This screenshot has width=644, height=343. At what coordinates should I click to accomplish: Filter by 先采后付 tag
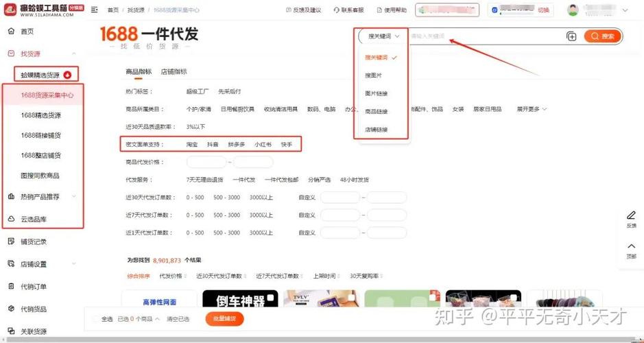pyautogui.click(x=230, y=92)
